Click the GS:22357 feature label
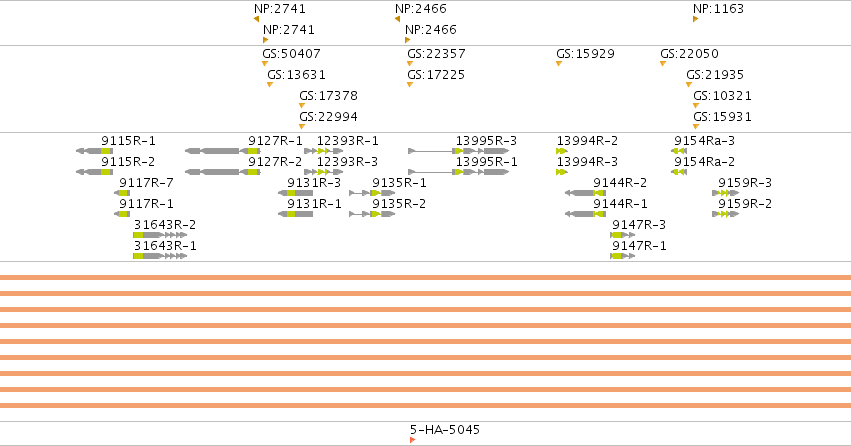Viewport: 851px width, 446px height. click(436, 54)
